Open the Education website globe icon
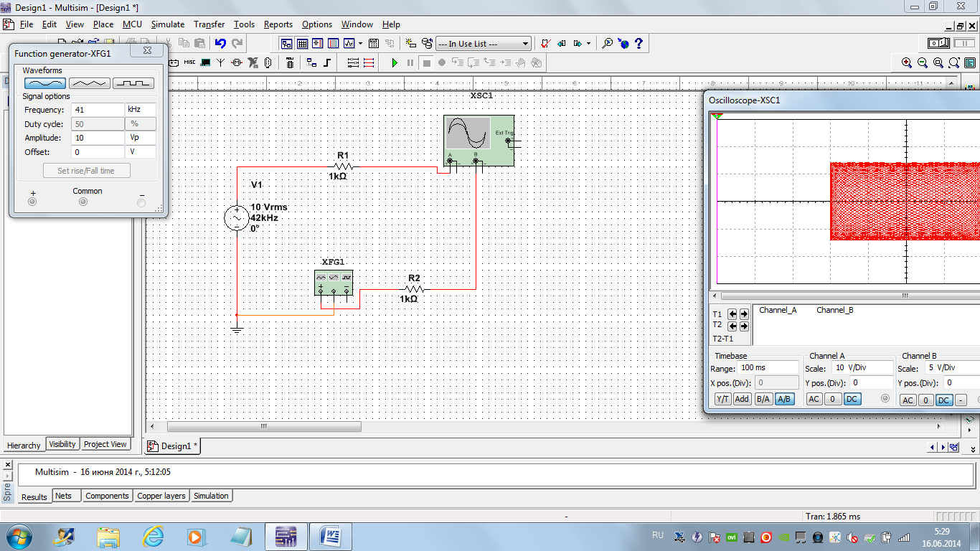The image size is (980, 551). click(x=623, y=44)
